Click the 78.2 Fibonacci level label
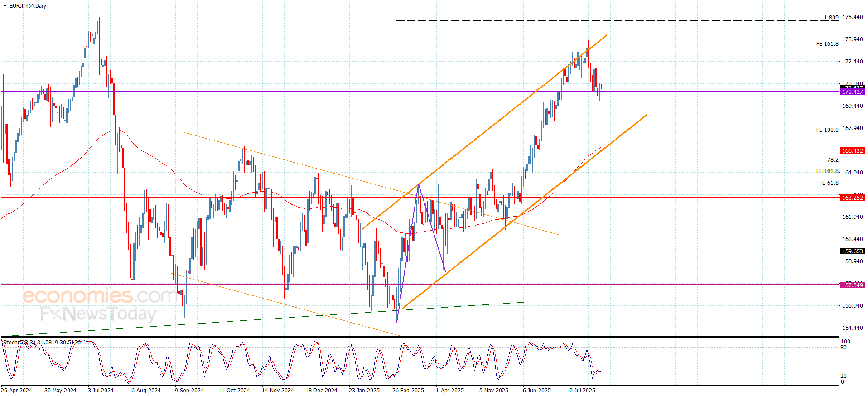 click(833, 160)
